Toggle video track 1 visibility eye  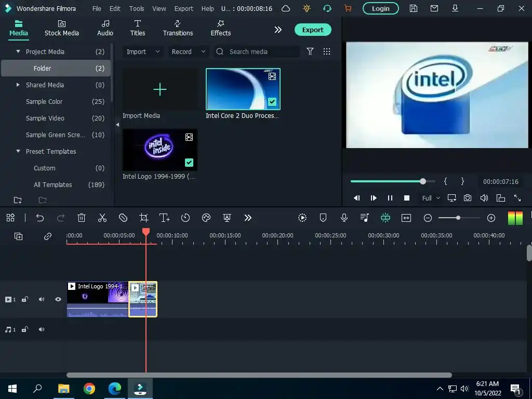tap(58, 299)
